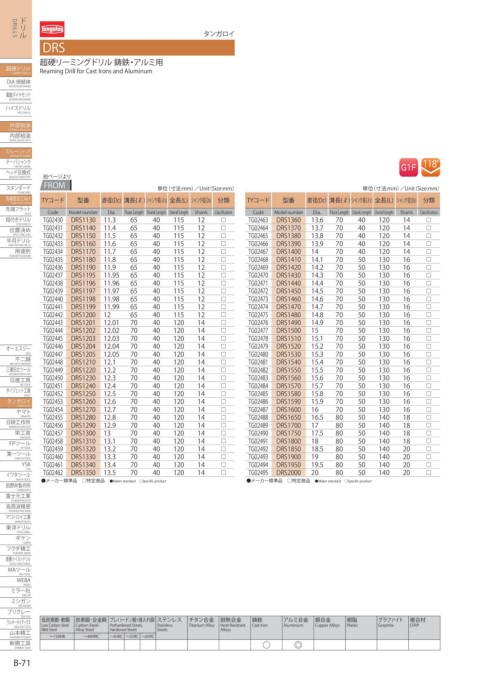The image size is (480, 677).
Task: Click code TG02495 in the right table
Action: pyautogui.click(x=258, y=473)
